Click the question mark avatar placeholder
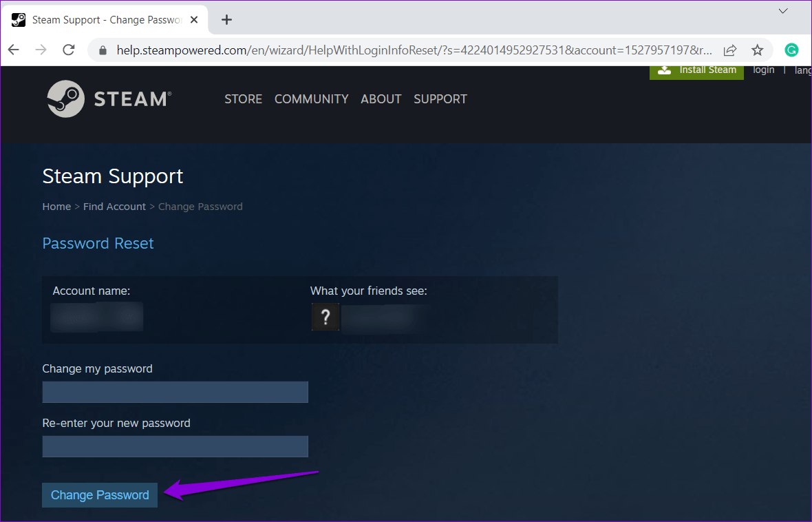The height and width of the screenshot is (522, 812). tap(325, 317)
